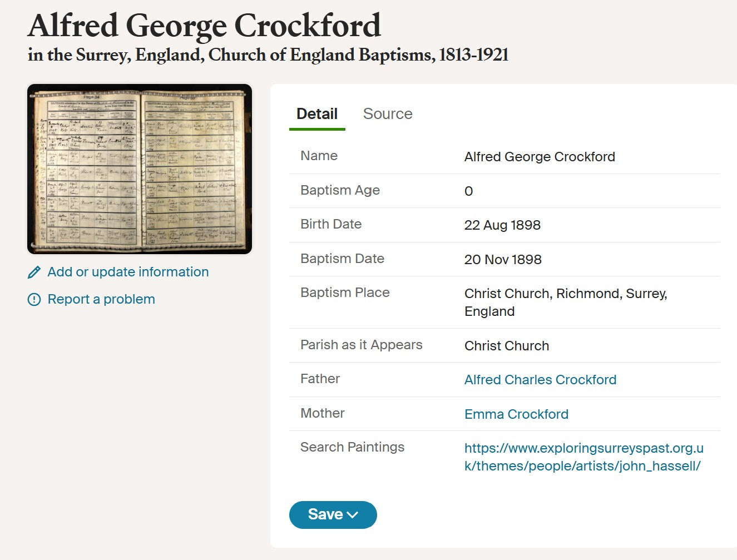The width and height of the screenshot is (737, 560).
Task: Expand the Save button chevron arrow
Action: pyautogui.click(x=353, y=515)
